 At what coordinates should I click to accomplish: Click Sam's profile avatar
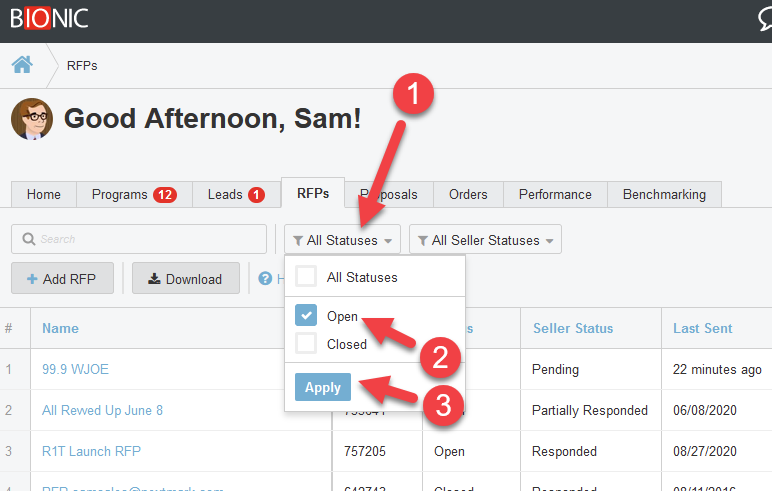[31, 119]
